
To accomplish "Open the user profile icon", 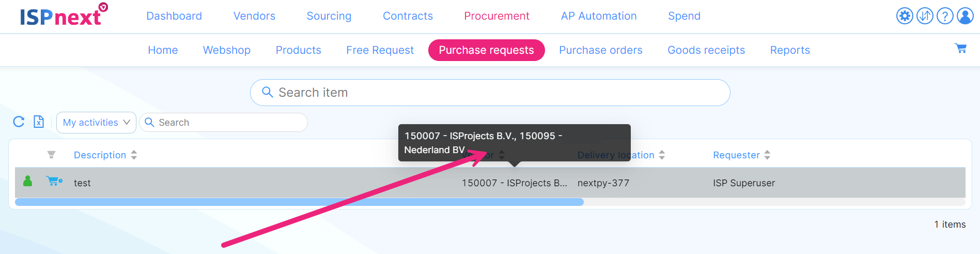I will pos(965,16).
